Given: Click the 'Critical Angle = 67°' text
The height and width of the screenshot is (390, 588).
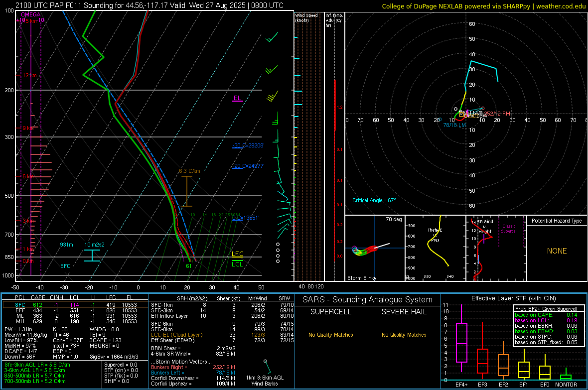Looking at the screenshot, I should tap(374, 200).
